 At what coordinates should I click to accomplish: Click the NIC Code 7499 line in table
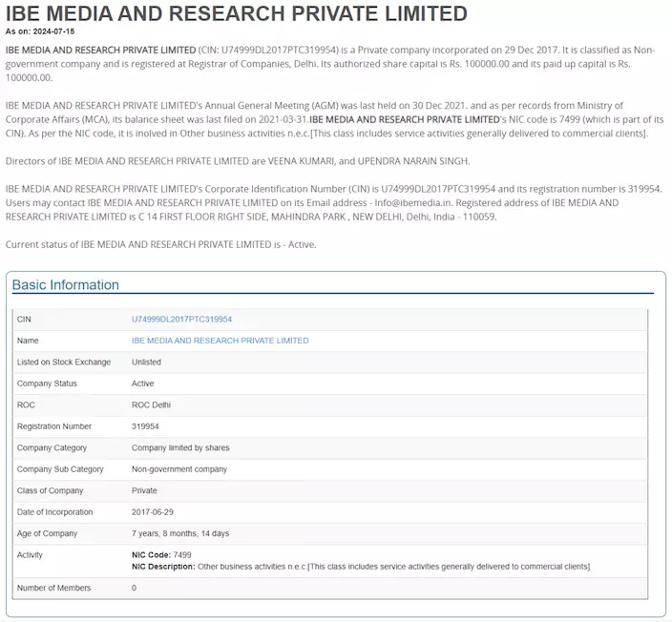coord(161,555)
